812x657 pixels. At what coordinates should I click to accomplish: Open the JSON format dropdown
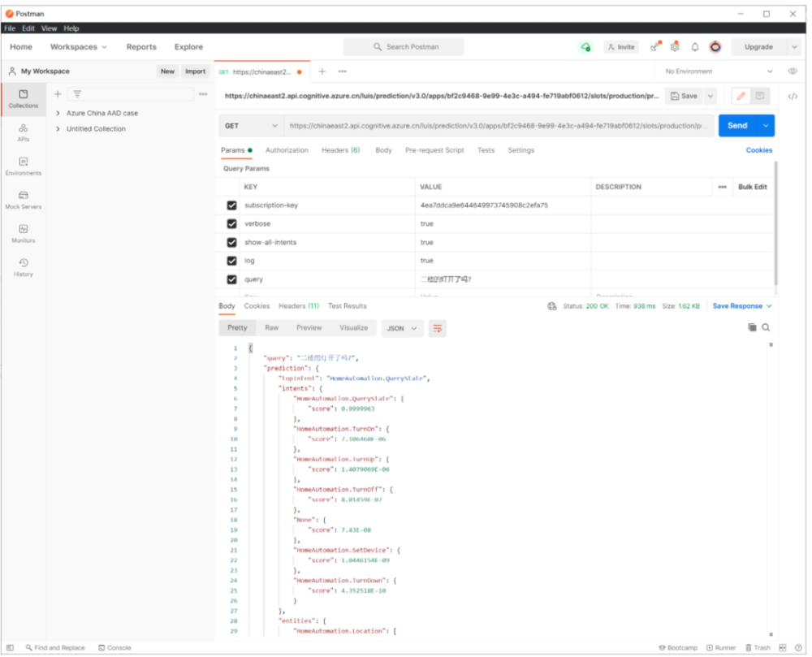(402, 328)
